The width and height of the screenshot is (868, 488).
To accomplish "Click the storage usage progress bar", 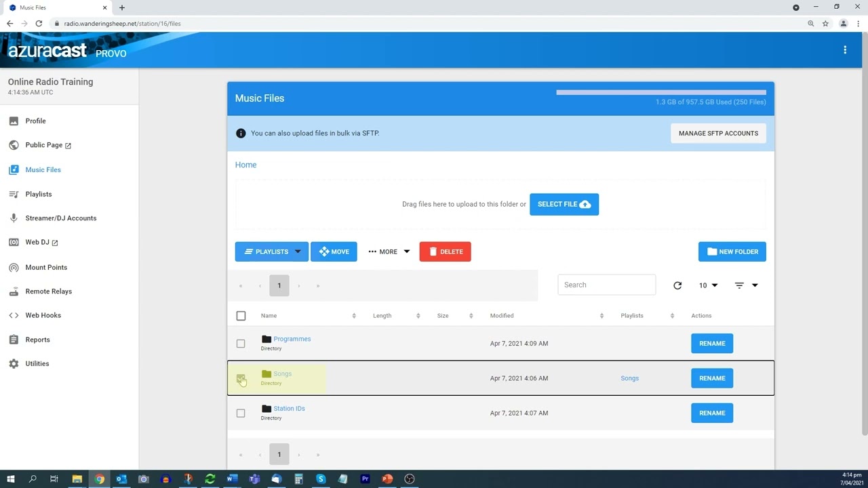I will point(661,92).
